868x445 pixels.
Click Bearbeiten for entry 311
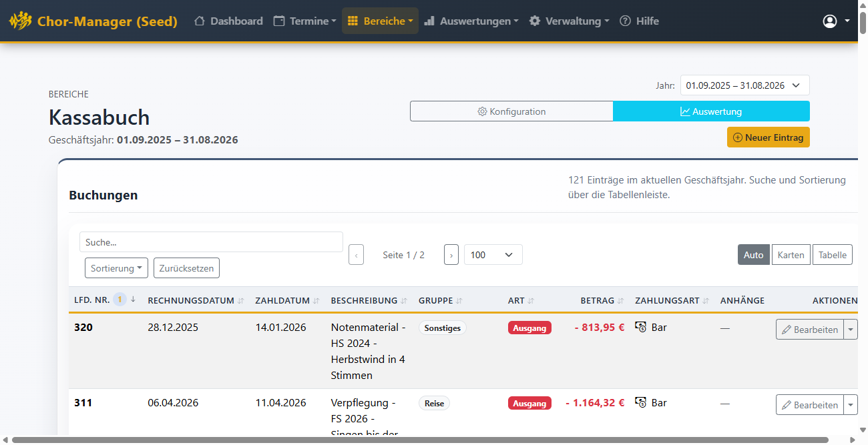(x=810, y=405)
